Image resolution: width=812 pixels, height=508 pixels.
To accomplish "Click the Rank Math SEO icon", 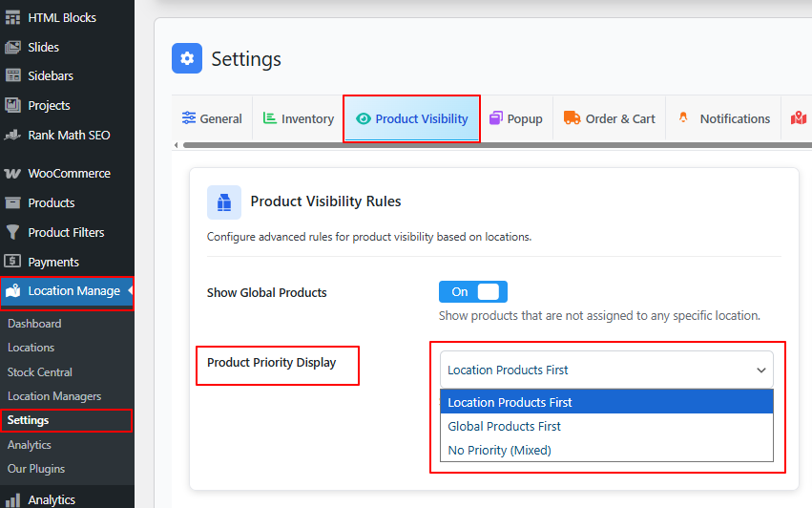I will pos(13,136).
